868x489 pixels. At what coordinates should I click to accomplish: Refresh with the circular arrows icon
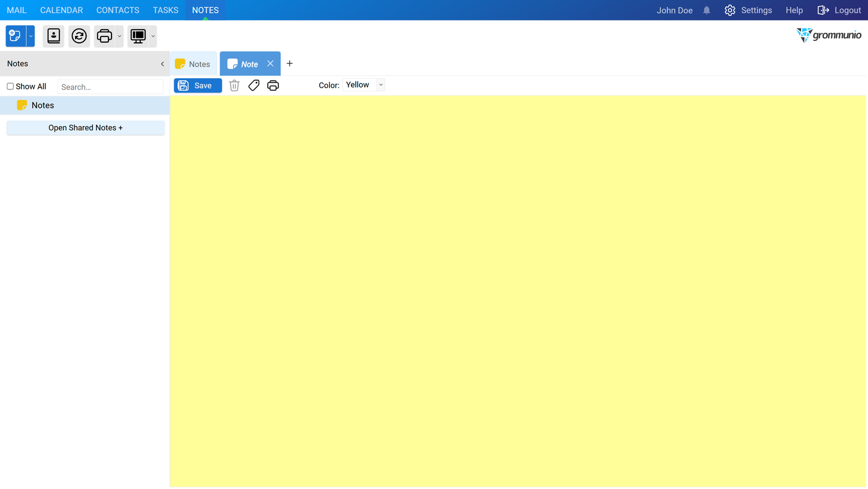point(79,36)
